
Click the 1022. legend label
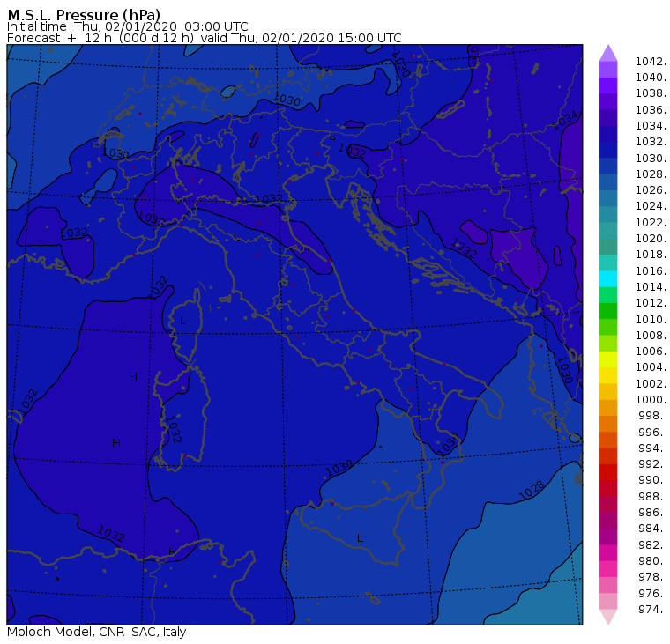[651, 223]
